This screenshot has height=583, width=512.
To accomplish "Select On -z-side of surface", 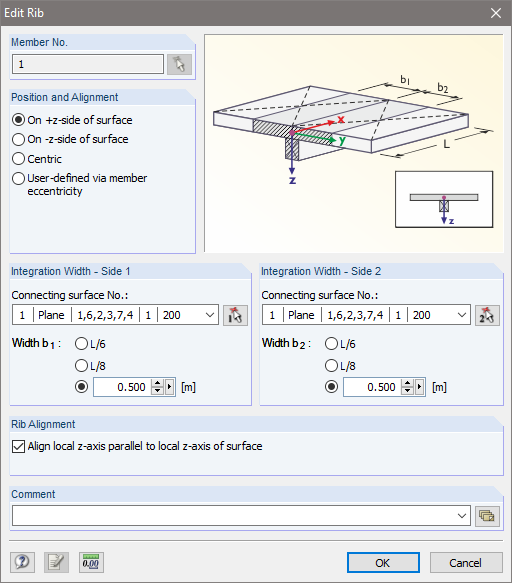I will point(70,139).
